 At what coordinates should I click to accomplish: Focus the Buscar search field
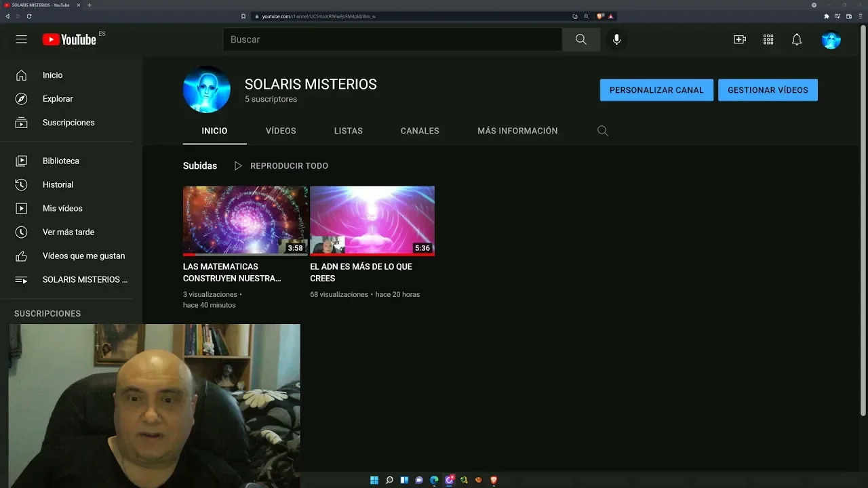(392, 39)
